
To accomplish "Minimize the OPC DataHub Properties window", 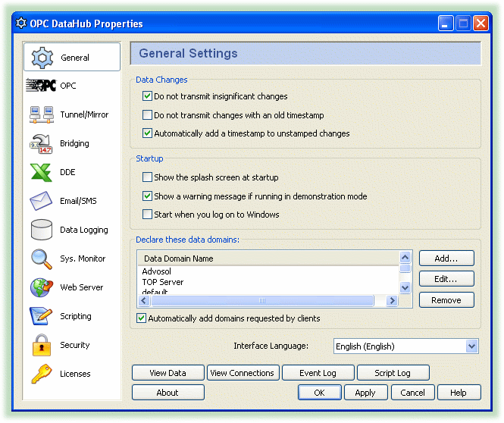I will click(x=446, y=23).
